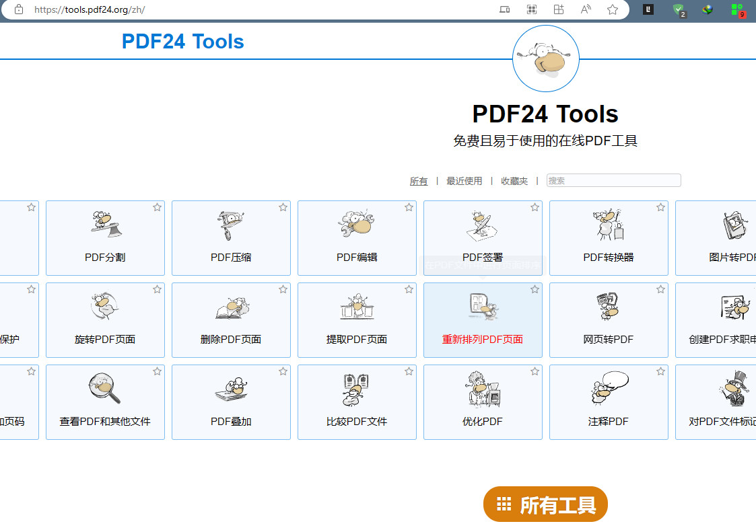Select the 收藏夹 filter tab
Screen dimensions: 756x532
[x=514, y=181]
